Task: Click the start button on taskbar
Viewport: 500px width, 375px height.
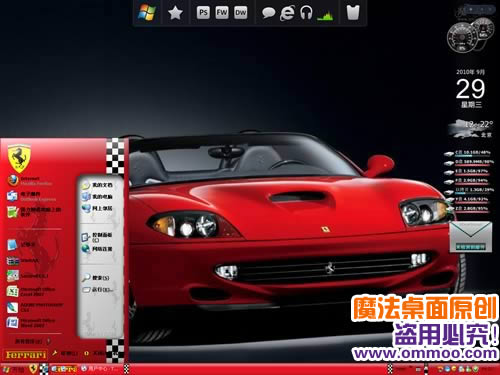Action: (x=13, y=369)
